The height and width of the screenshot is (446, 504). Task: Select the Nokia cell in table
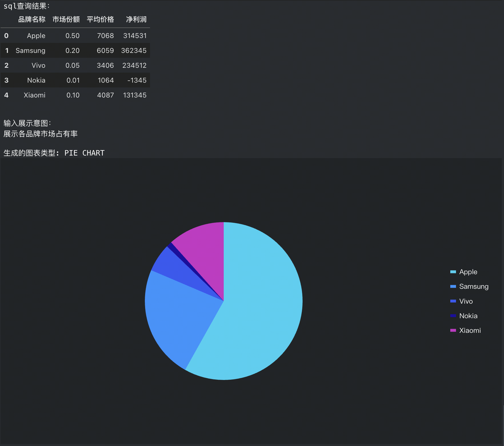(x=36, y=80)
